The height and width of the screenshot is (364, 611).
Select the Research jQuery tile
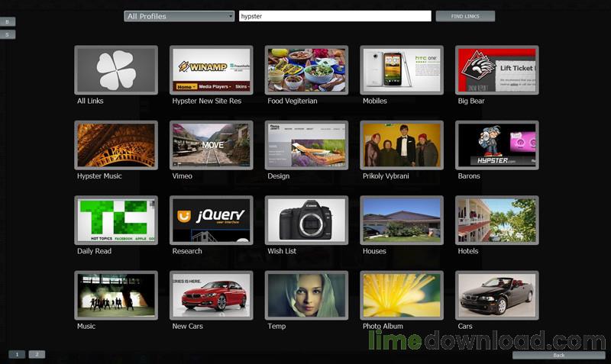click(x=211, y=221)
